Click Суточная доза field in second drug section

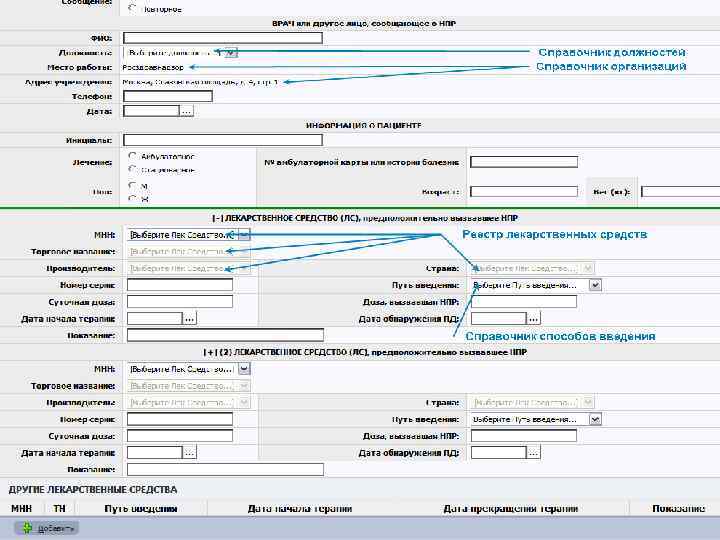[180, 436]
